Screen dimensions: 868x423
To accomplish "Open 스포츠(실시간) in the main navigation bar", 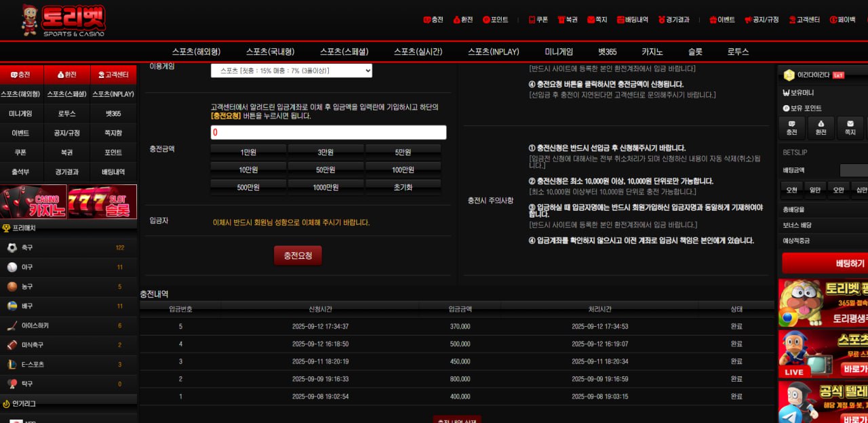I will click(418, 52).
